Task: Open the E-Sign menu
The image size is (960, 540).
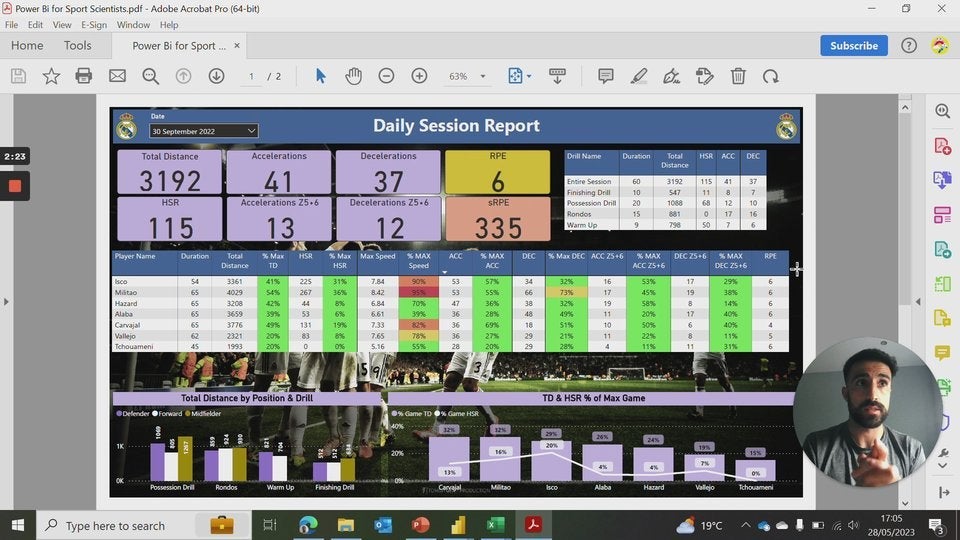Action: tap(94, 25)
